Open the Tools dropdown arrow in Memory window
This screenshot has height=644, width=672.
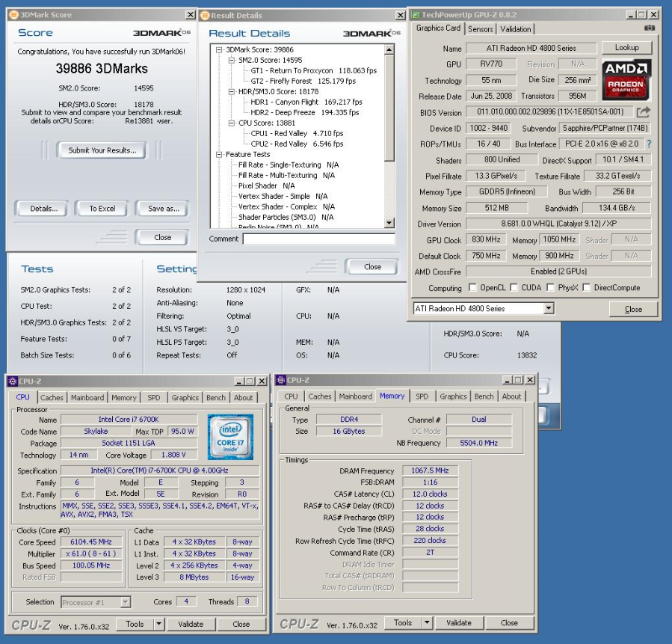point(427,622)
